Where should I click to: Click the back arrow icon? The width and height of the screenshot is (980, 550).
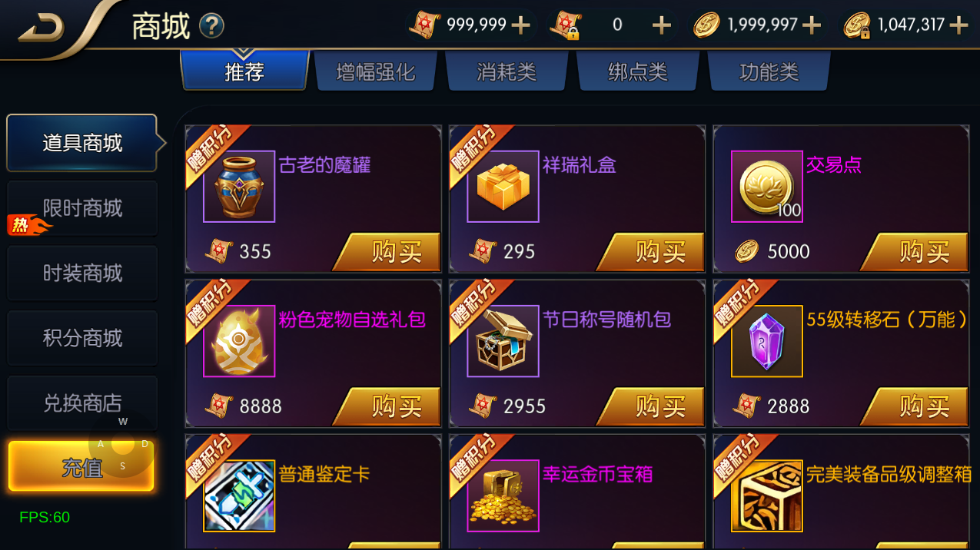(42, 28)
